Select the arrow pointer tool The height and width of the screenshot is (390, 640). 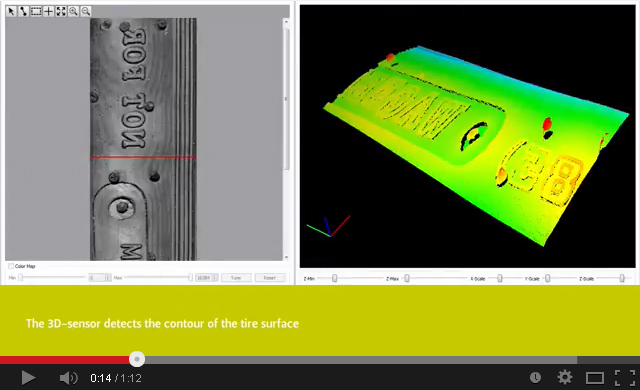(11, 11)
